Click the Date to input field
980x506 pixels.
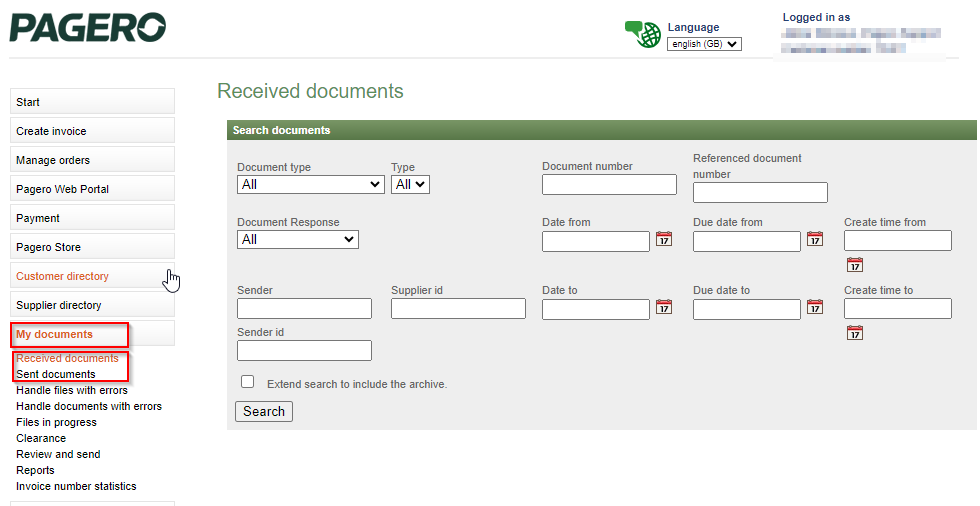click(596, 309)
